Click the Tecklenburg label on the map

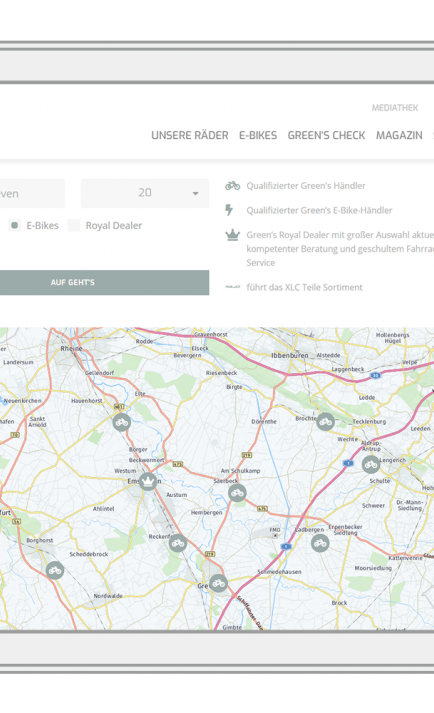[x=369, y=422]
